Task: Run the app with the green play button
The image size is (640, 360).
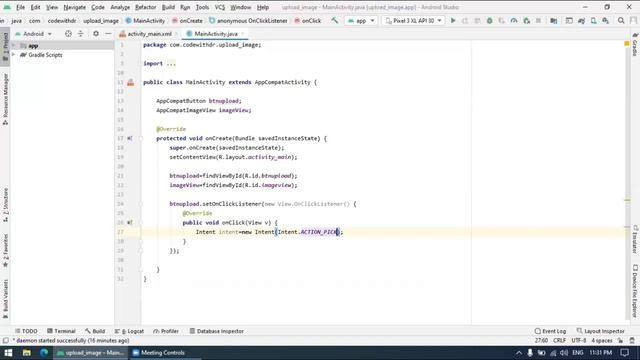Action: pos(453,20)
